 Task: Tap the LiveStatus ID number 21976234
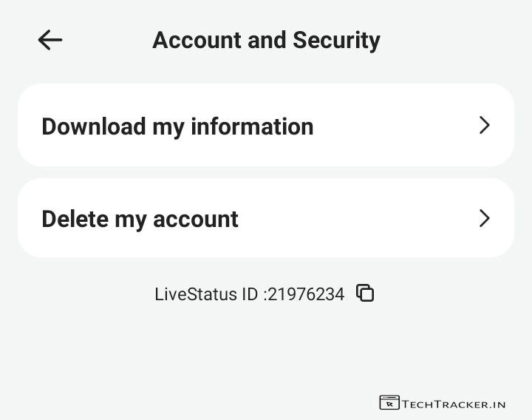click(x=306, y=294)
